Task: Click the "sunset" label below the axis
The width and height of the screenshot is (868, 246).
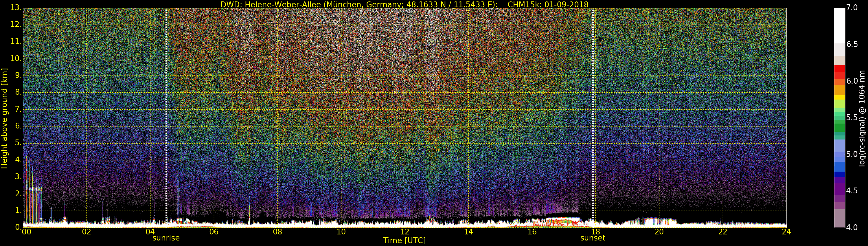Action: [593, 238]
